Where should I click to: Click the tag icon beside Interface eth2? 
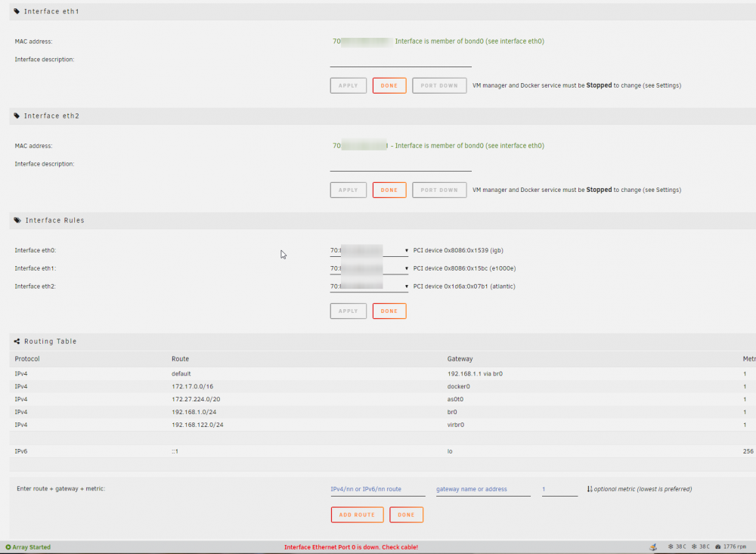coord(17,116)
